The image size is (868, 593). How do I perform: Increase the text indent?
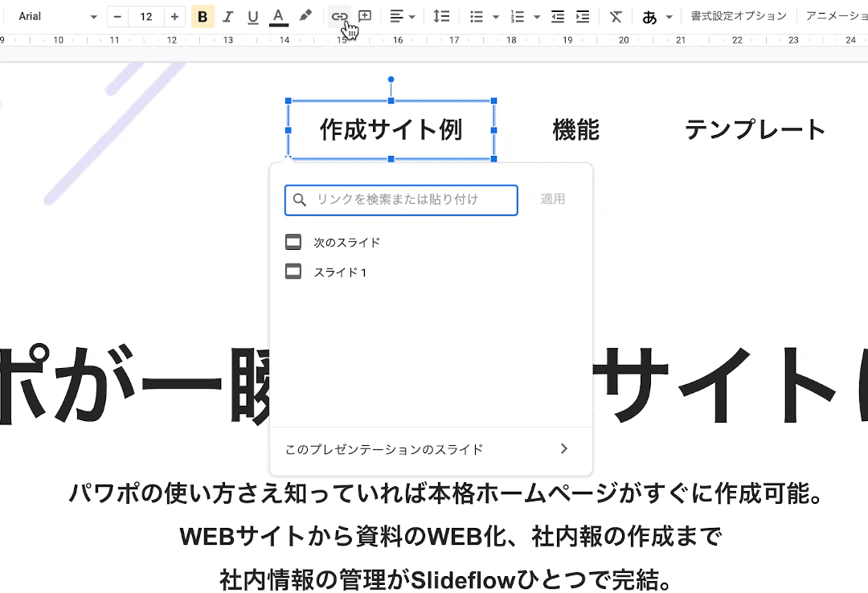click(581, 16)
